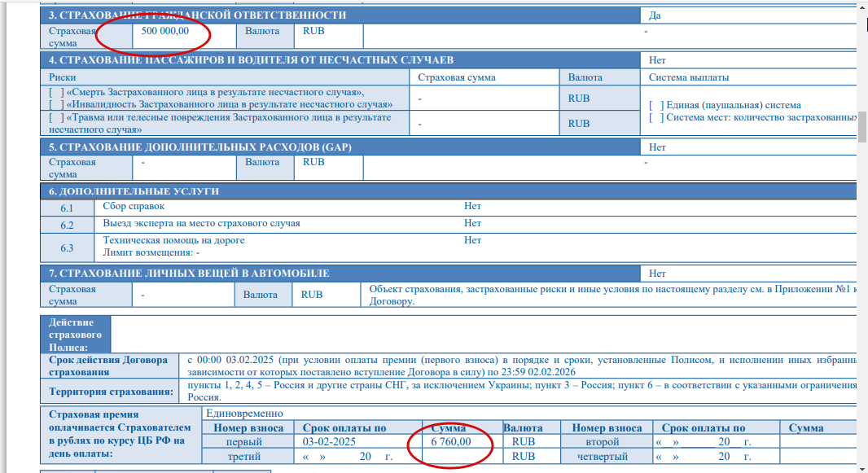
Task: Select the insured sum value 500 000,00
Action: pyautogui.click(x=165, y=31)
